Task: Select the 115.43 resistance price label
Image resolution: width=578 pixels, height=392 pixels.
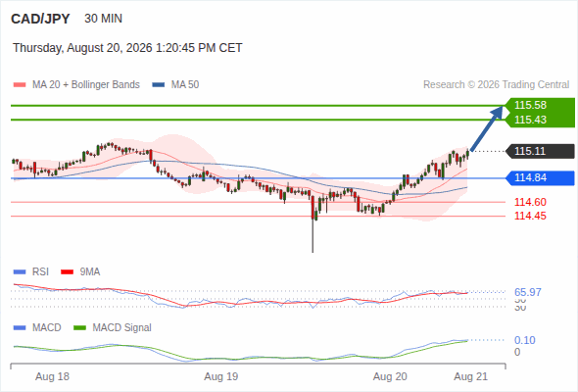Action: click(530, 120)
